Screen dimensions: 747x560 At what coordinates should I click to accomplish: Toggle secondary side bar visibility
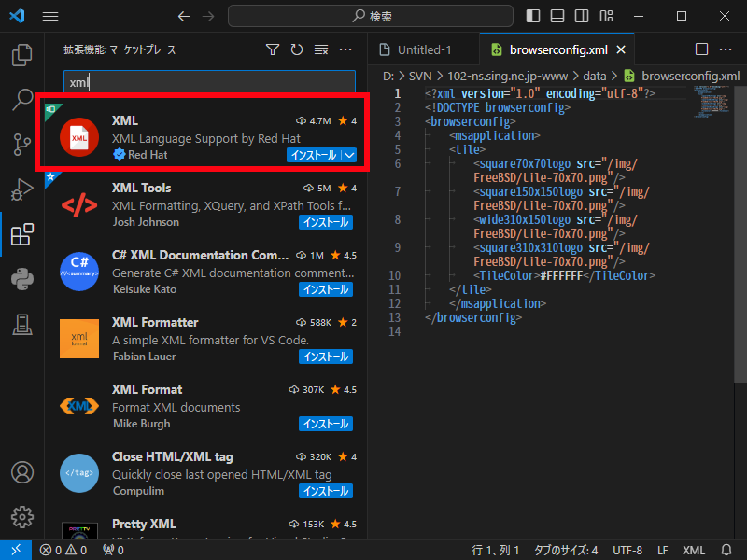pyautogui.click(x=581, y=16)
